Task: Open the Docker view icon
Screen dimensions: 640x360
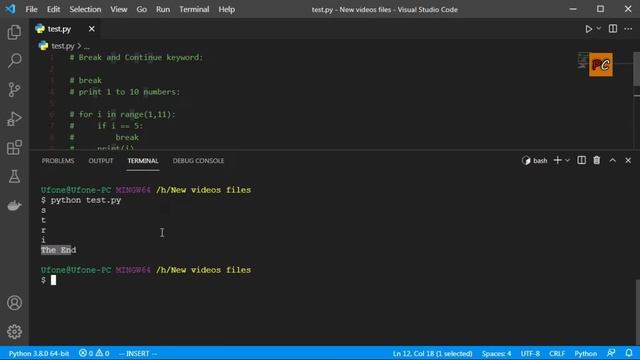Action: tap(14, 205)
